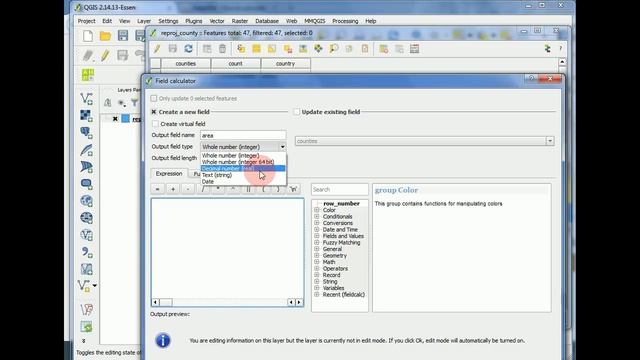Expand Fields and Values group
The width and height of the screenshot is (640, 360).
pyautogui.click(x=317, y=236)
